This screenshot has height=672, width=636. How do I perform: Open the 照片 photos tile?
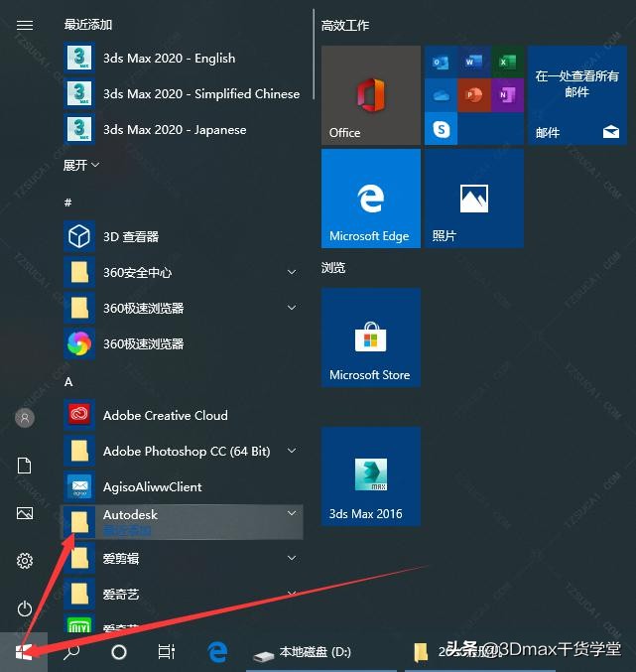(473, 199)
